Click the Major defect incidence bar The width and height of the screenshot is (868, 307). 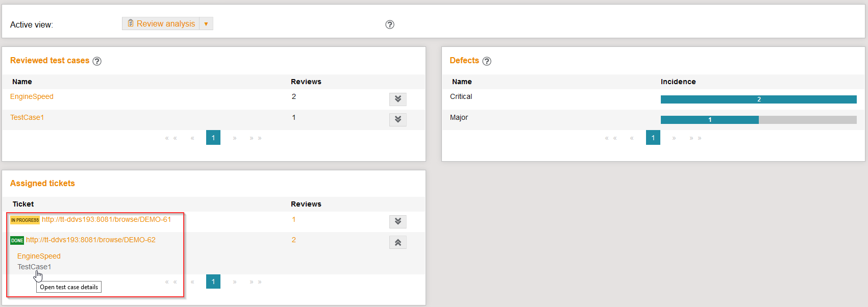click(709, 120)
